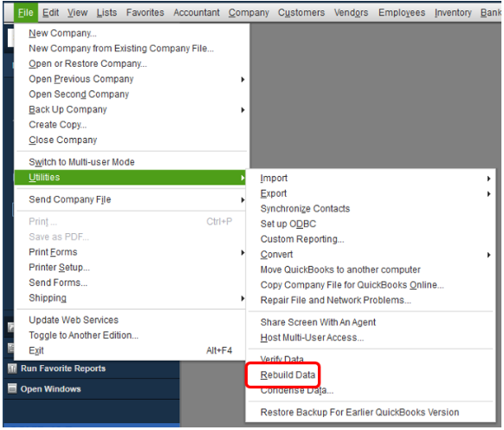This screenshot has height=430, width=504.
Task: Open Custom Reporting...
Action: 371,239
